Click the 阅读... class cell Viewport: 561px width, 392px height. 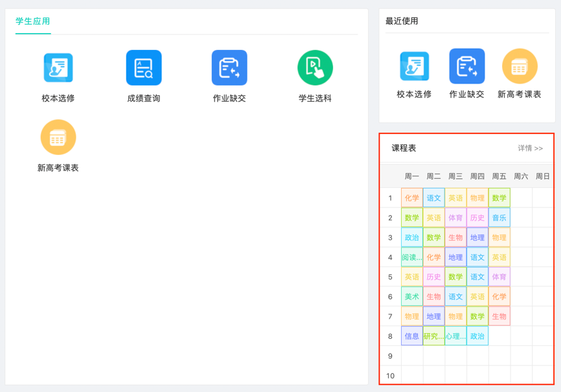click(412, 257)
